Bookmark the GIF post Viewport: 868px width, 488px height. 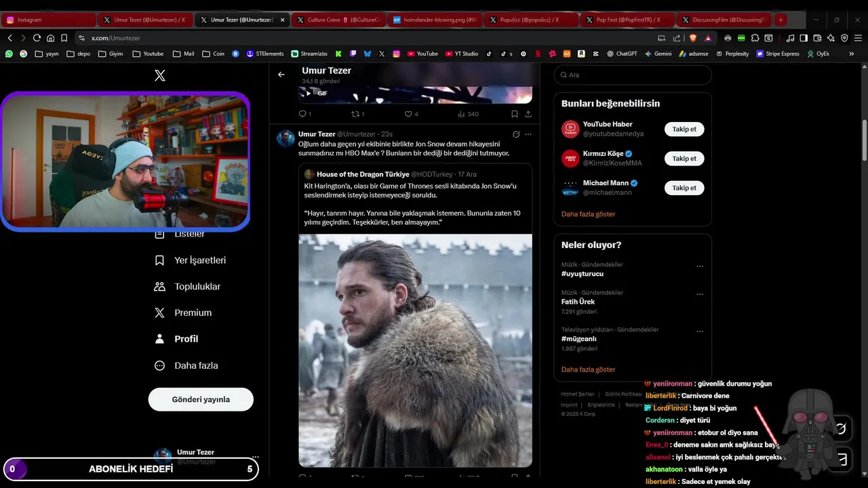coord(515,114)
